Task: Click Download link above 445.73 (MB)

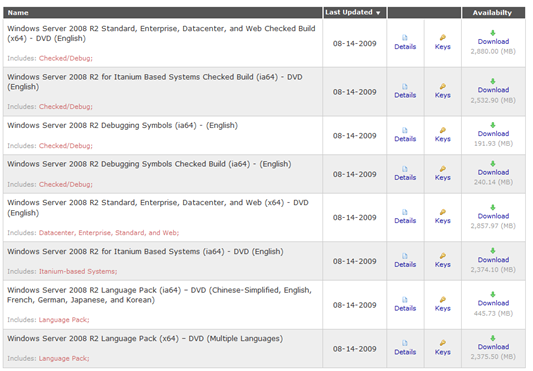Action: (x=493, y=303)
